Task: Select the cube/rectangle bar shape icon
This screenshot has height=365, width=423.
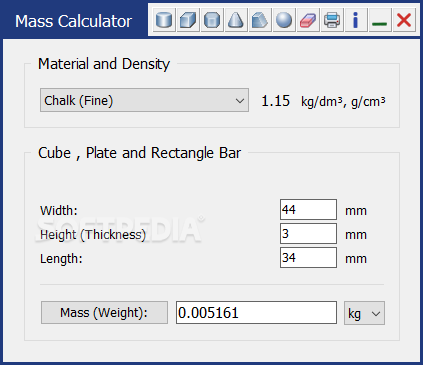Action: pyautogui.click(x=188, y=20)
